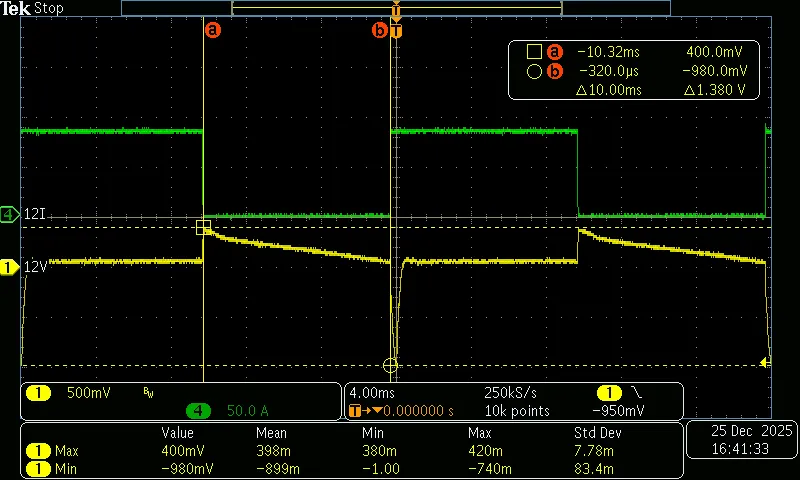Viewport: 800px width, 480px height.
Task: Select the channel 1 badge beside 500mV
Action: point(38,393)
